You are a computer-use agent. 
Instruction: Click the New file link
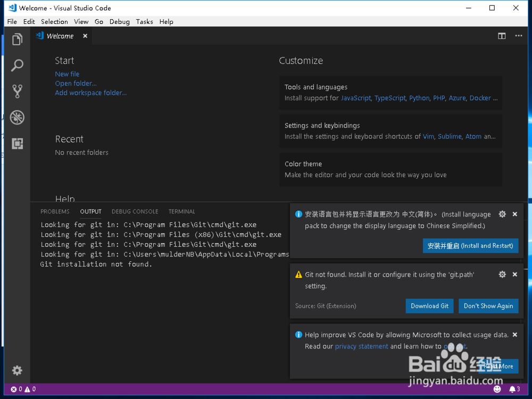(67, 74)
